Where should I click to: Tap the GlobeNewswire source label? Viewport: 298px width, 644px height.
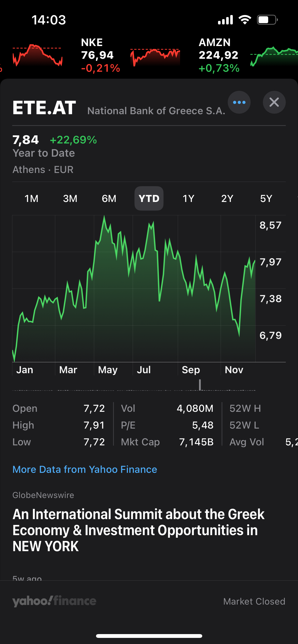(43, 495)
